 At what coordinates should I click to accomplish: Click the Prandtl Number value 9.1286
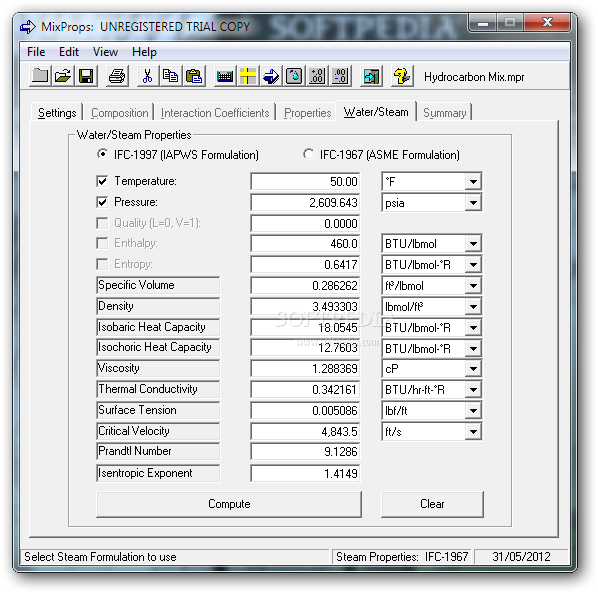(x=305, y=452)
